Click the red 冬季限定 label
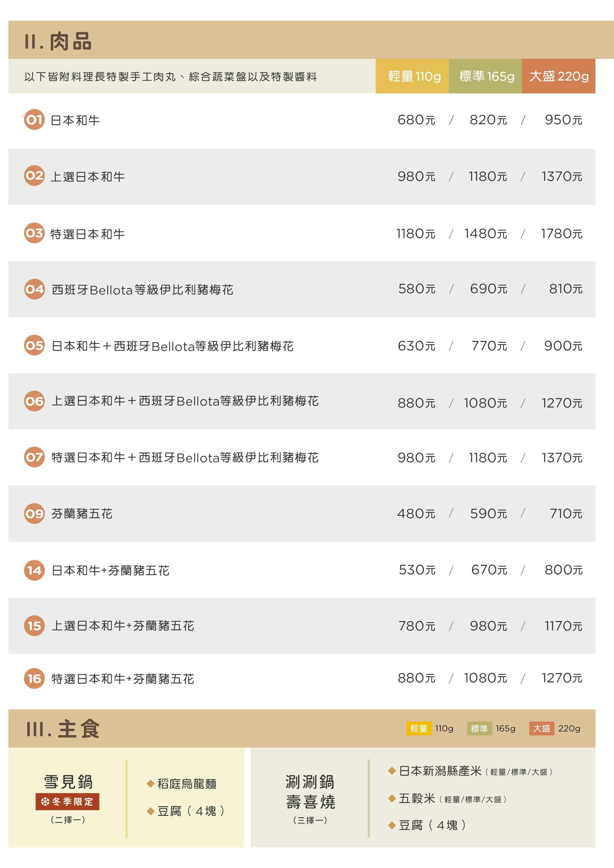This screenshot has width=614, height=868. [x=68, y=802]
